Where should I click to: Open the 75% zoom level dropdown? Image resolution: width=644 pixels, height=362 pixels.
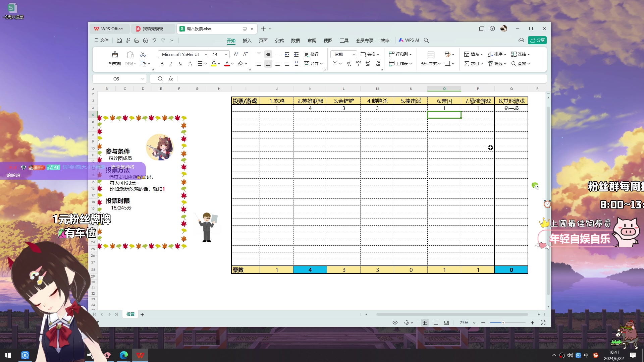point(474,323)
